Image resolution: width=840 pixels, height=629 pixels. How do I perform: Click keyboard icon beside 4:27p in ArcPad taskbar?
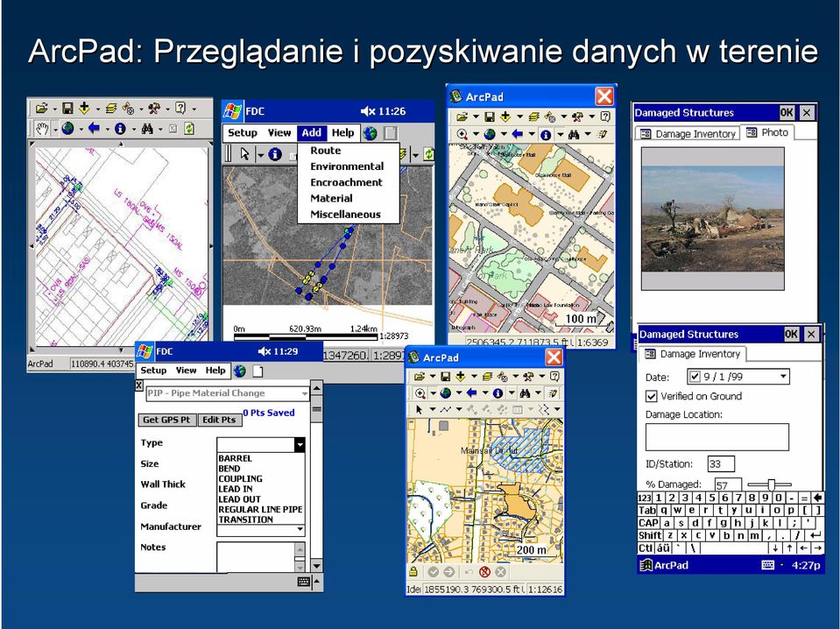pyautogui.click(x=767, y=565)
